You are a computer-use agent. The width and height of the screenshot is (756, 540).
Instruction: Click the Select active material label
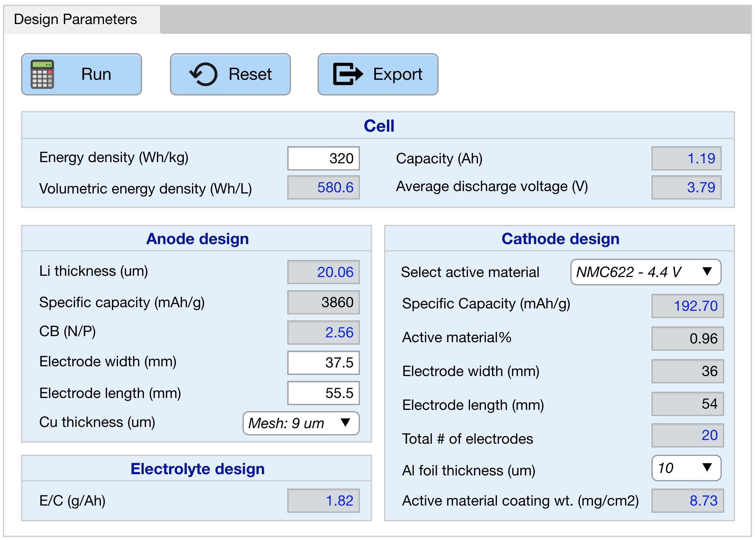click(470, 272)
